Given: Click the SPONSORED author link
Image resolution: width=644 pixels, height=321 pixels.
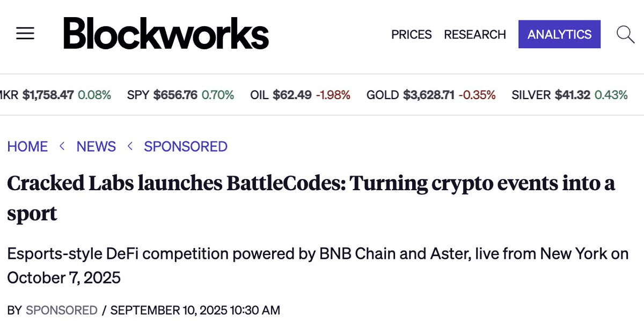Looking at the screenshot, I should coord(62,310).
